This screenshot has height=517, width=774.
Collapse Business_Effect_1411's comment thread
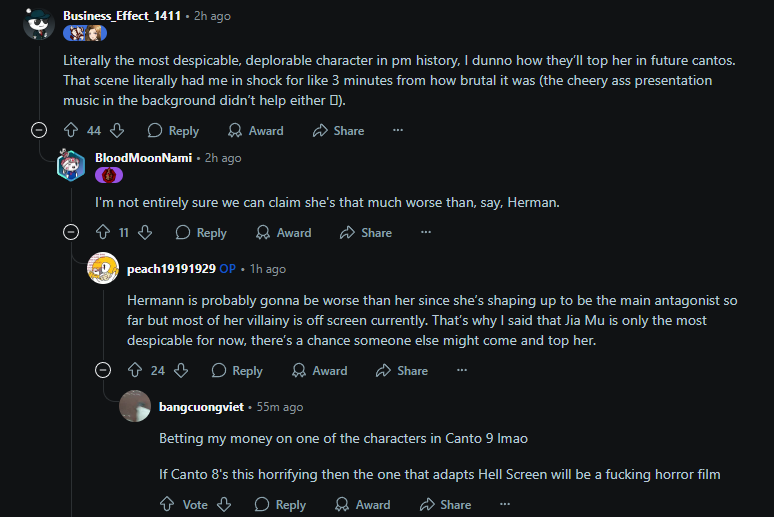(39, 130)
